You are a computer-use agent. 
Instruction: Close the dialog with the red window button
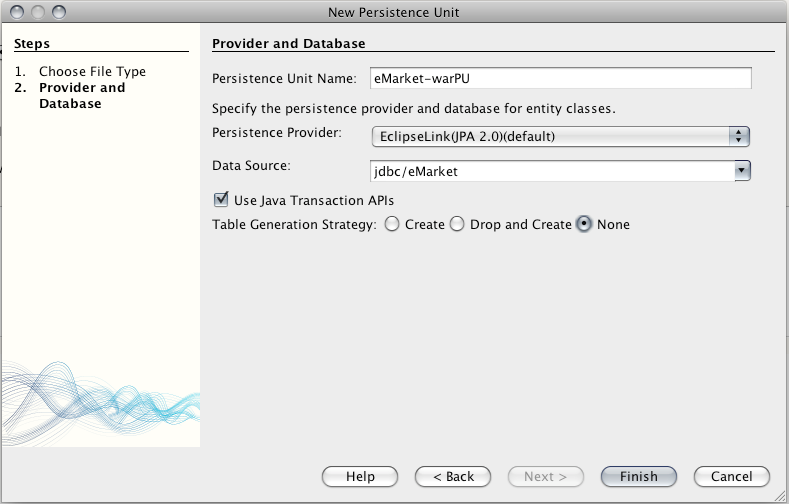[x=17, y=12]
